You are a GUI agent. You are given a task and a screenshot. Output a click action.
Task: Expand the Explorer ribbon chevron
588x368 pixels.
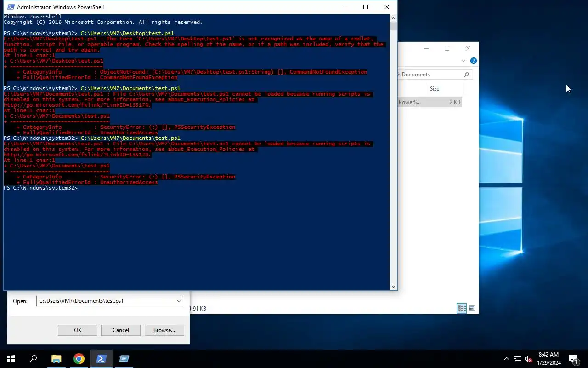464,61
